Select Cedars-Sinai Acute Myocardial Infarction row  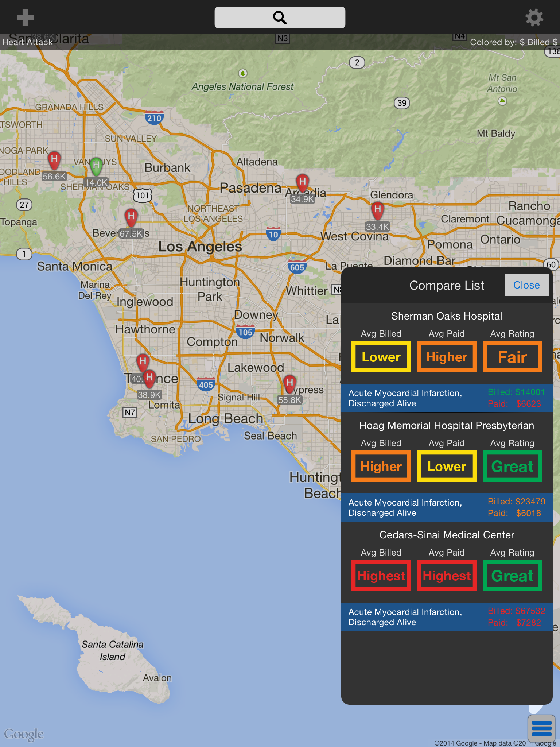click(447, 617)
